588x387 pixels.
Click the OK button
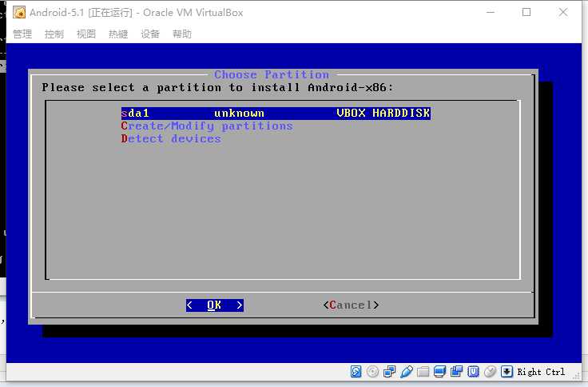pyautogui.click(x=214, y=305)
